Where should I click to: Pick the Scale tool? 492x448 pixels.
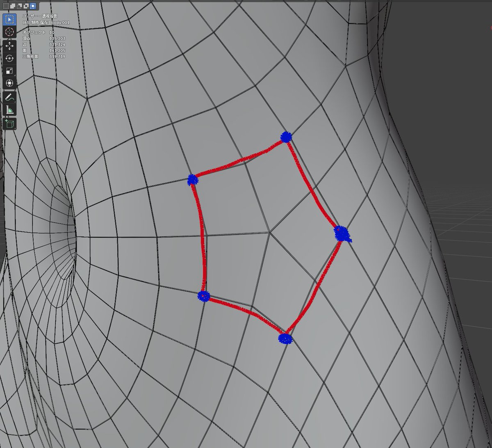coord(9,71)
